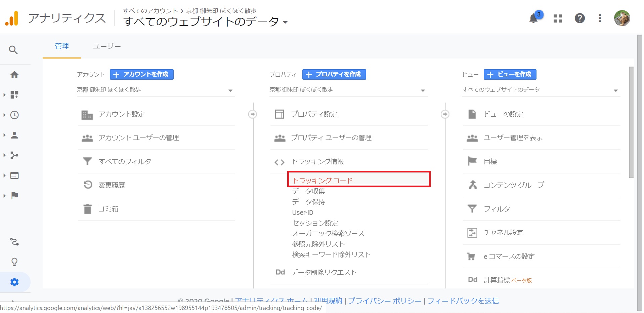This screenshot has width=644, height=313.
Task: Open the account profile avatar
Action: (622, 18)
